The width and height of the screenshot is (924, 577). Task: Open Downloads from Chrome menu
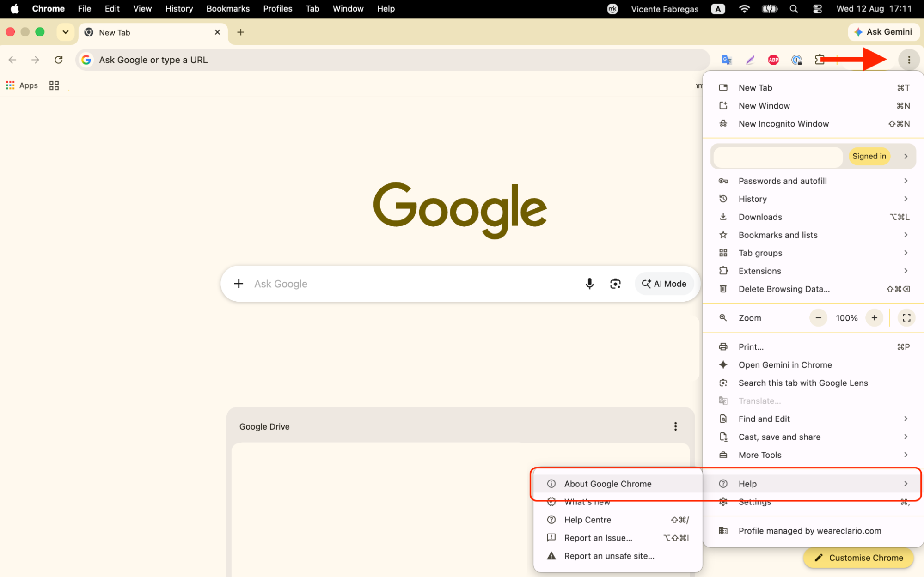coord(813,217)
